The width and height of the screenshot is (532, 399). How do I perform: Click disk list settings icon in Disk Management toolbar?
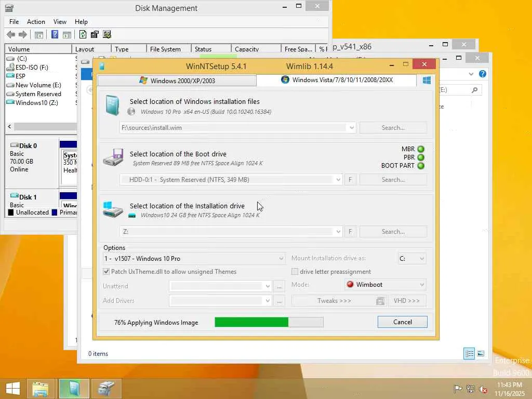107,34
